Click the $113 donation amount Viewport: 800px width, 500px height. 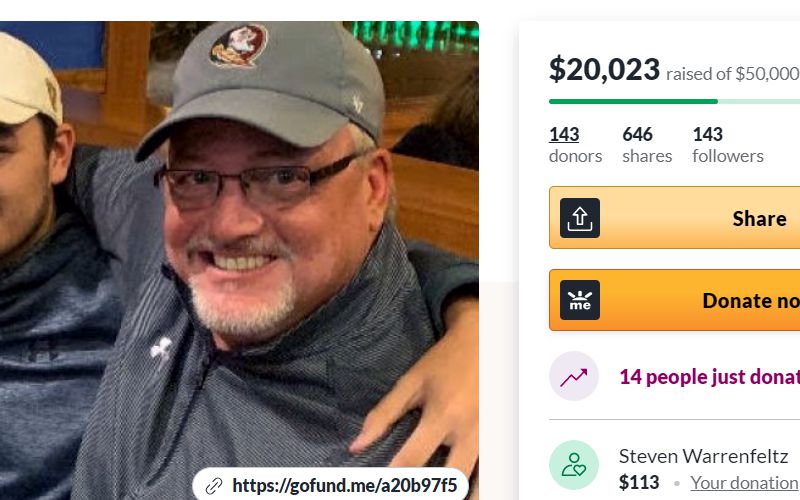click(639, 482)
